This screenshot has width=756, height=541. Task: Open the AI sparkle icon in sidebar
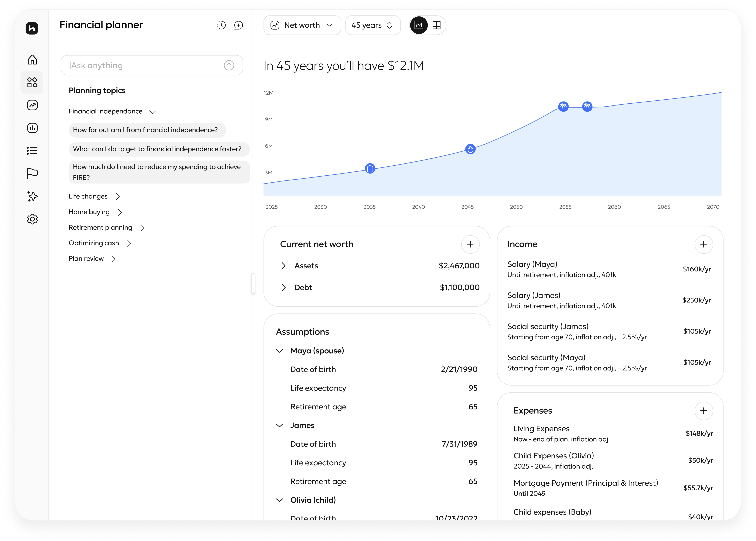pos(32,196)
